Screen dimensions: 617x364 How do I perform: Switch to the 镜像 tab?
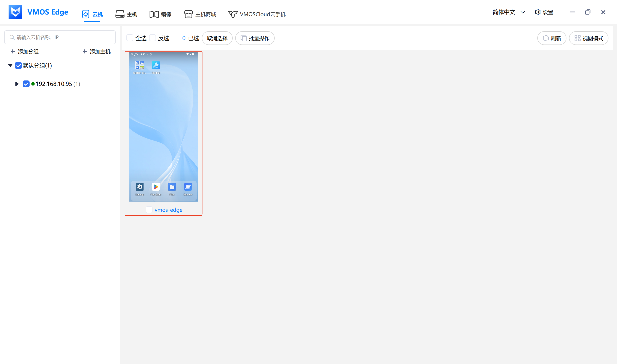pyautogui.click(x=161, y=14)
